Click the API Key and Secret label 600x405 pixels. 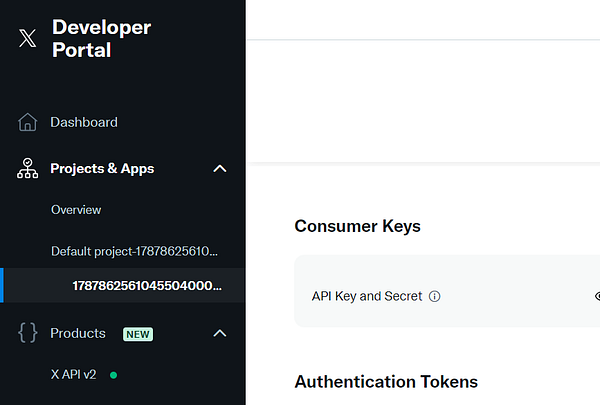367,296
